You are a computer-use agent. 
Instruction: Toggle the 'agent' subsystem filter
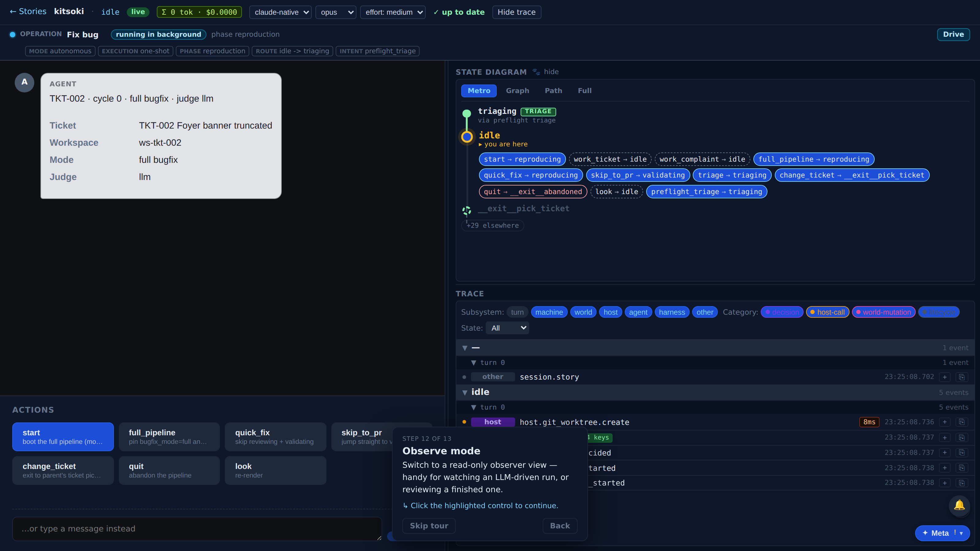(x=638, y=312)
